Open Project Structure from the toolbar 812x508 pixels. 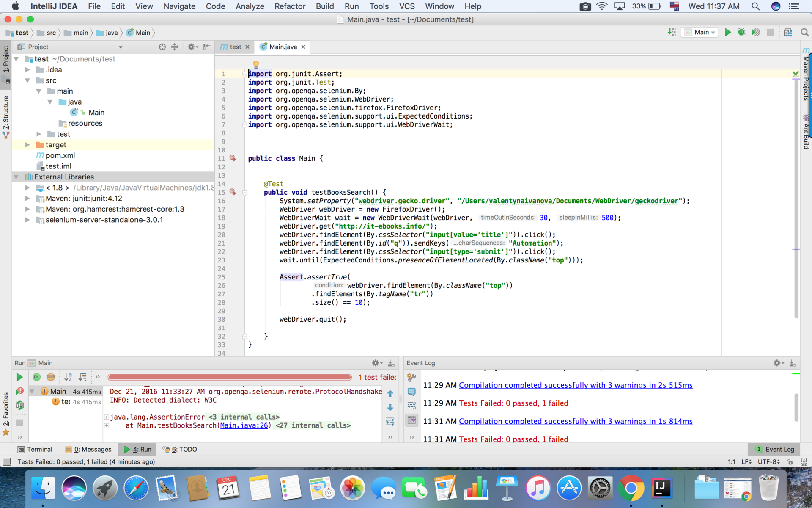pos(787,32)
